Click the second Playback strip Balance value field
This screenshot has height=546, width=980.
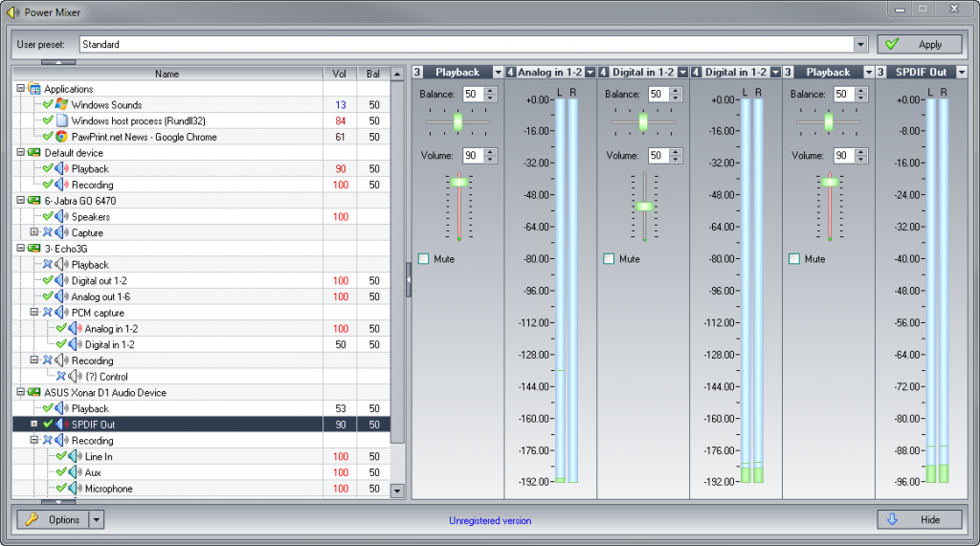click(844, 95)
